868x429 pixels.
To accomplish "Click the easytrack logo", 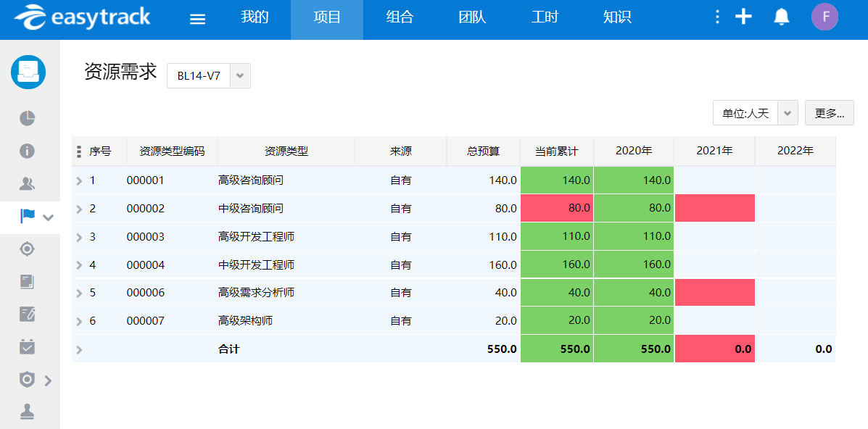I will point(82,17).
